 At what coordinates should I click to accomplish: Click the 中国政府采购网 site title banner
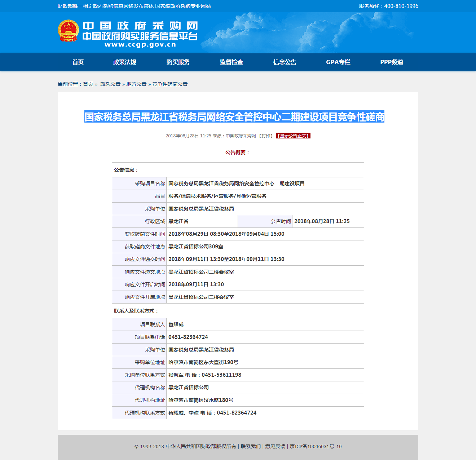click(x=140, y=26)
